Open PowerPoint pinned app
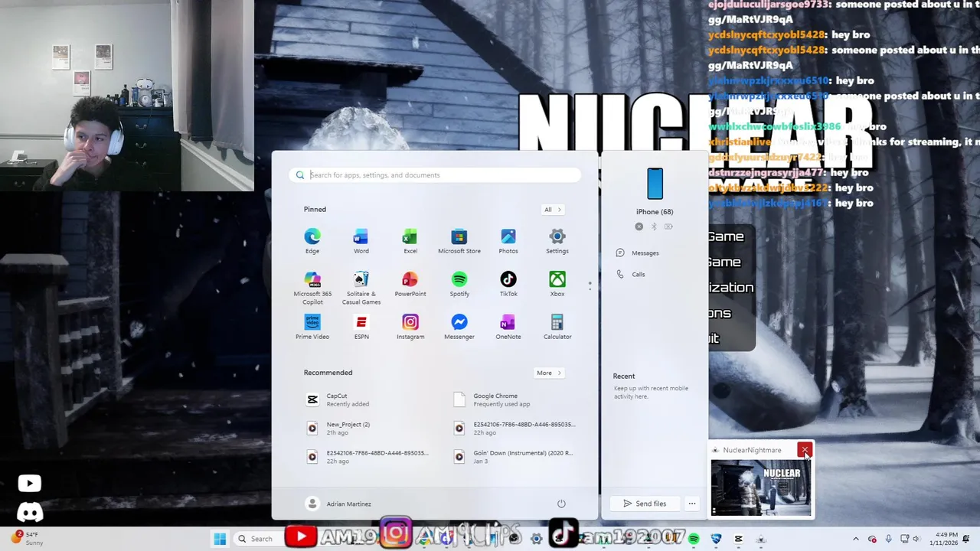980x551 pixels. (x=410, y=284)
